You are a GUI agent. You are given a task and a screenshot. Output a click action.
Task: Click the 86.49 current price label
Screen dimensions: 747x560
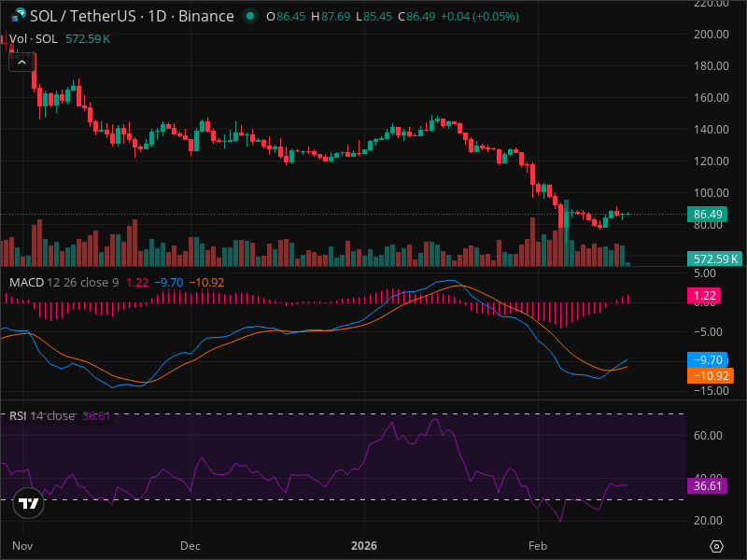(707, 215)
